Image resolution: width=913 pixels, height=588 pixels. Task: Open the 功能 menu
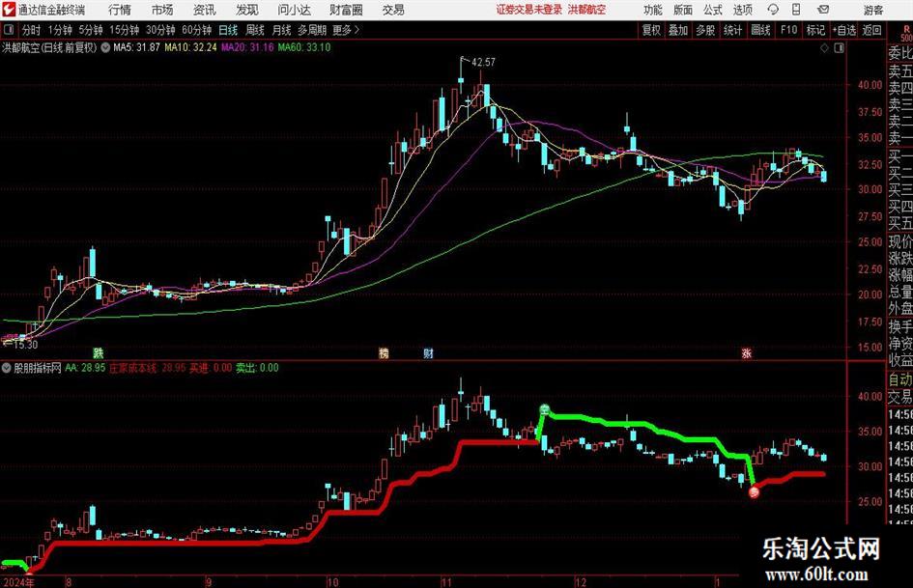(653, 10)
